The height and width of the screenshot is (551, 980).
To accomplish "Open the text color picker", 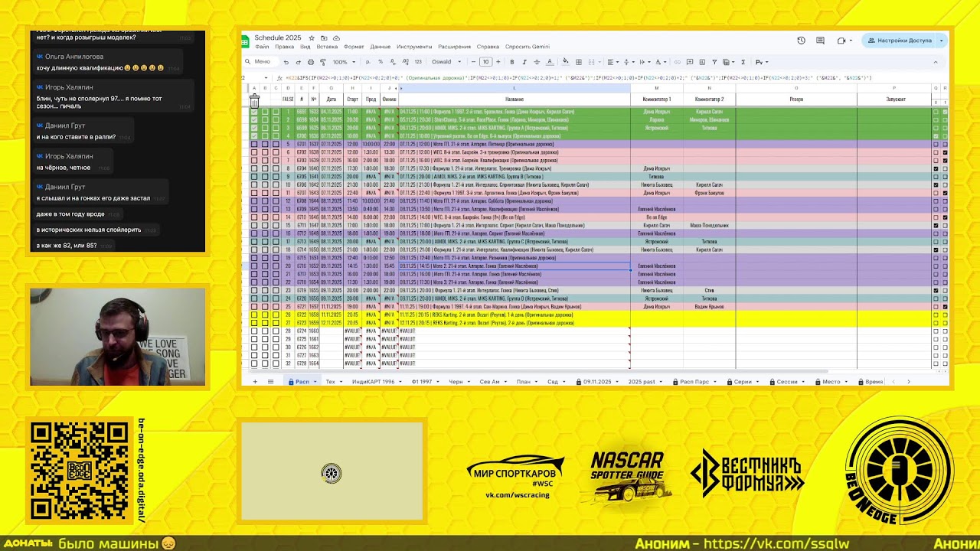I will point(550,62).
